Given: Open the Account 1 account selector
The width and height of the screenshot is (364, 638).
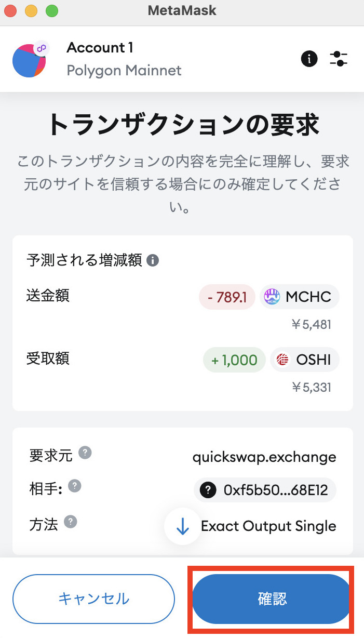Looking at the screenshot, I should [100, 47].
